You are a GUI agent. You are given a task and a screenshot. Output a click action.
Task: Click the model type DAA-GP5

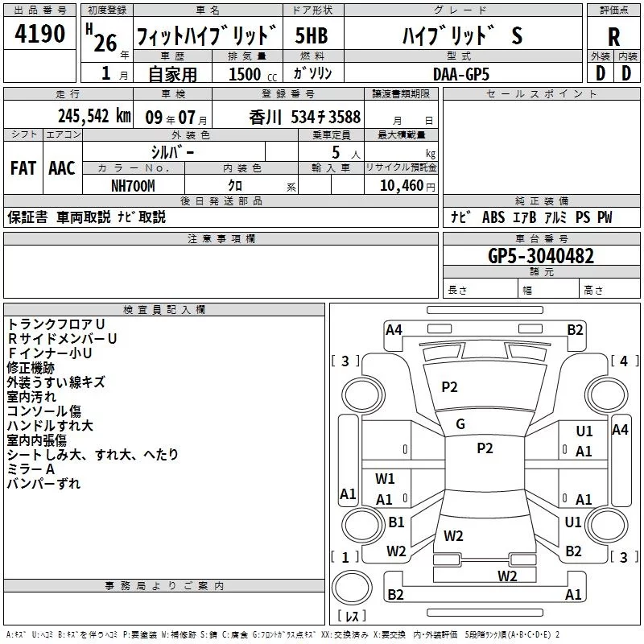(460, 73)
